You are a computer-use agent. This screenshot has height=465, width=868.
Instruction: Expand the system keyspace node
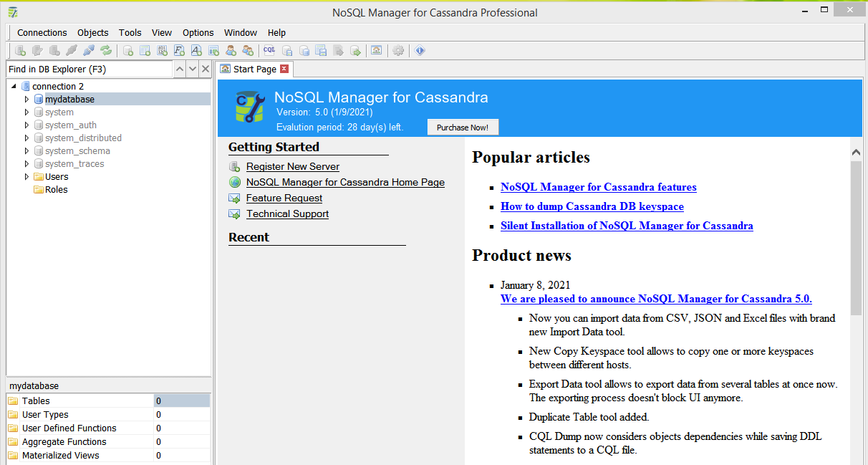(27, 112)
